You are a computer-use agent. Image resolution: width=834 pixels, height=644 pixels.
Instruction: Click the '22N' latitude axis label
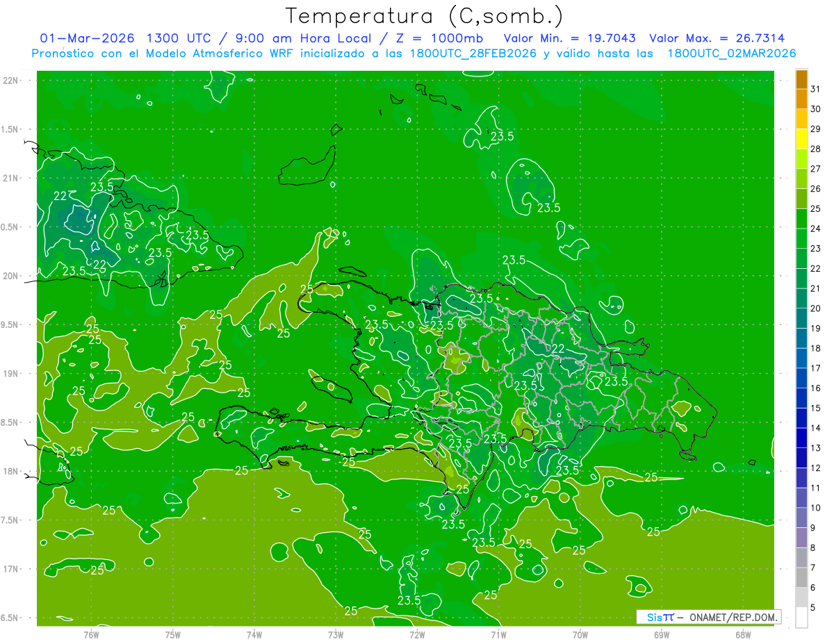coord(11,81)
